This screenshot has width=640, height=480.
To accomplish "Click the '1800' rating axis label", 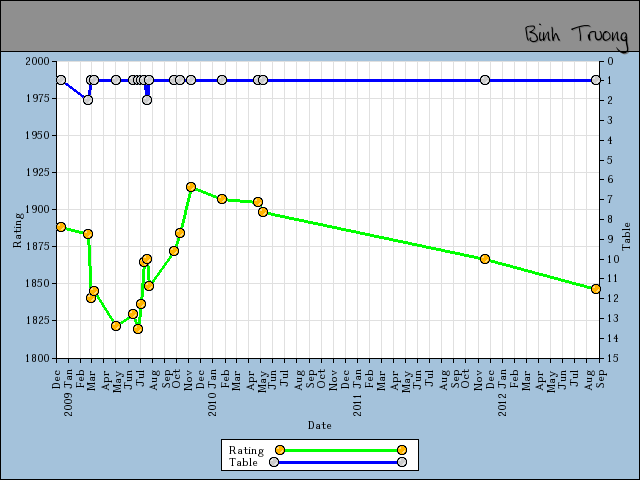I will (37, 358).
